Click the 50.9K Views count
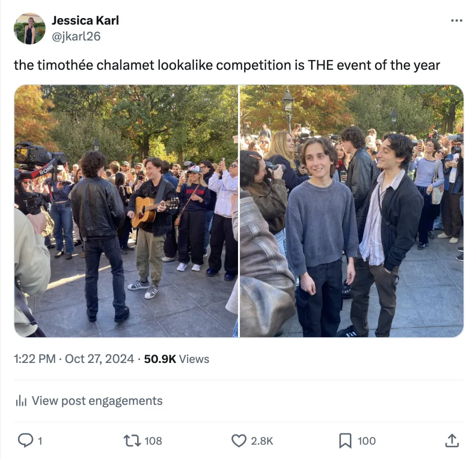The width and height of the screenshot is (476, 459). pyautogui.click(x=177, y=359)
